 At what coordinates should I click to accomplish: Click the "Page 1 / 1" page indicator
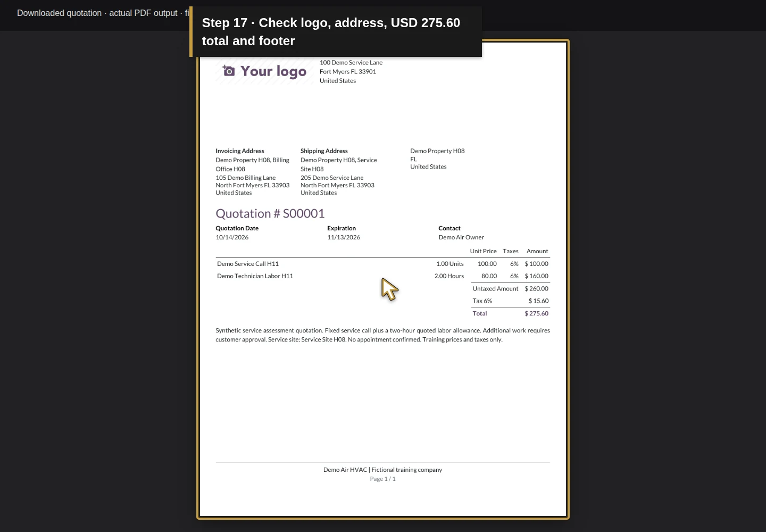pos(382,479)
